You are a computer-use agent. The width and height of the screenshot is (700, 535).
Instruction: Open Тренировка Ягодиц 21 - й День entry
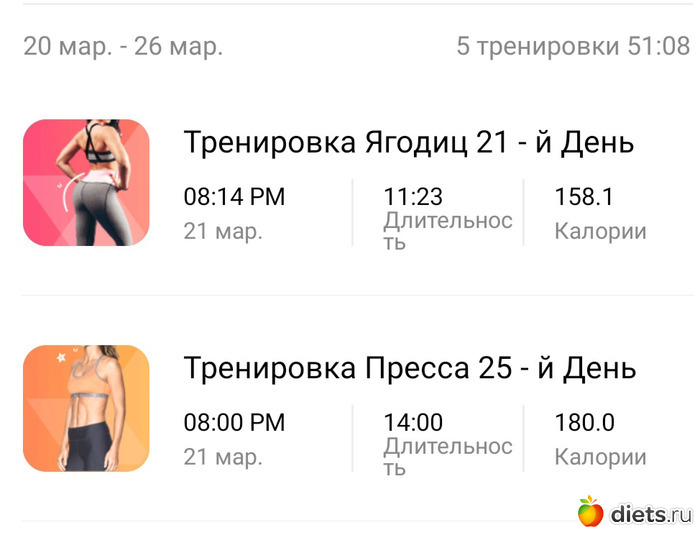coord(408,143)
